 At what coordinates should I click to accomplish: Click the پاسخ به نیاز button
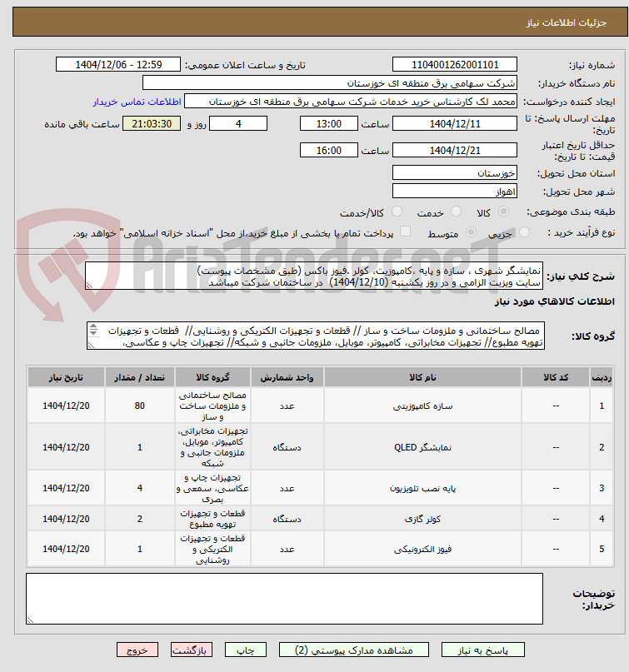click(483, 650)
